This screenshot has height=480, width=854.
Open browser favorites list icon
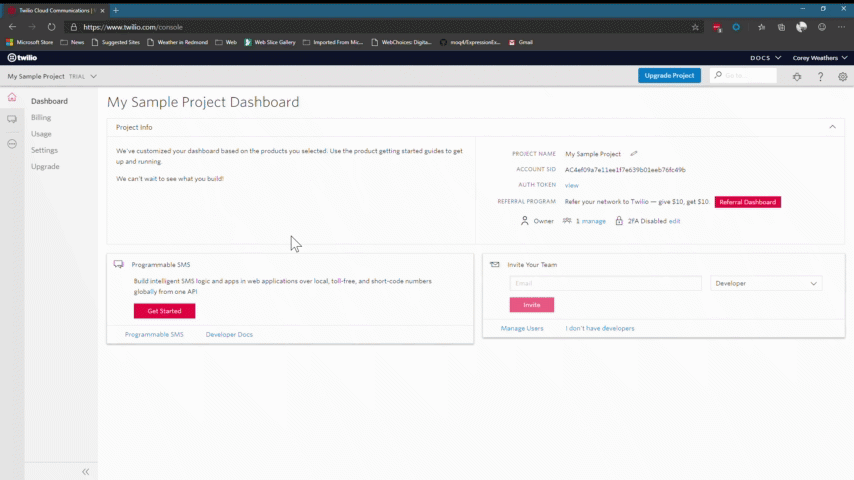761,27
